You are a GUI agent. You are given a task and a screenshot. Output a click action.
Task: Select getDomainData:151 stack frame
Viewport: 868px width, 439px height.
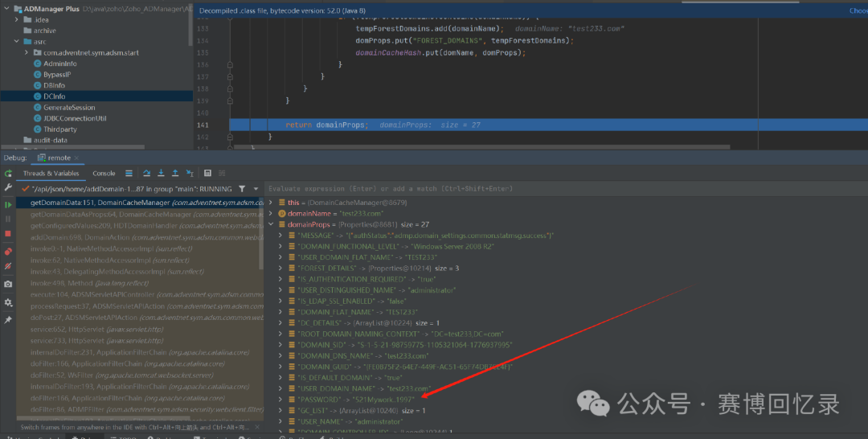click(x=140, y=203)
